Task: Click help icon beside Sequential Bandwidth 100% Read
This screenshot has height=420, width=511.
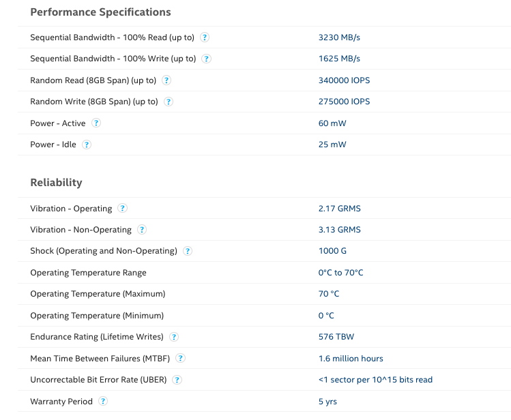Action: coord(205,37)
